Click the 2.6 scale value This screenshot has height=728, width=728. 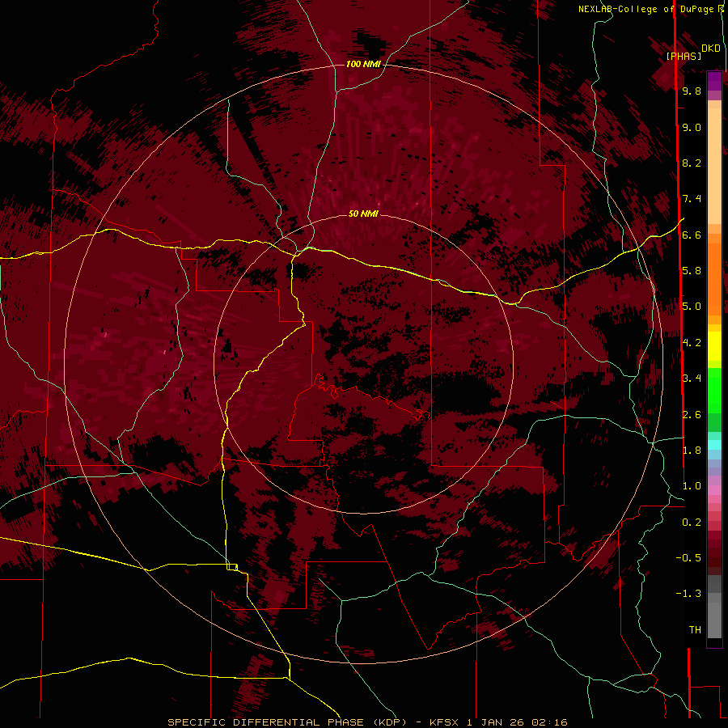point(692,415)
